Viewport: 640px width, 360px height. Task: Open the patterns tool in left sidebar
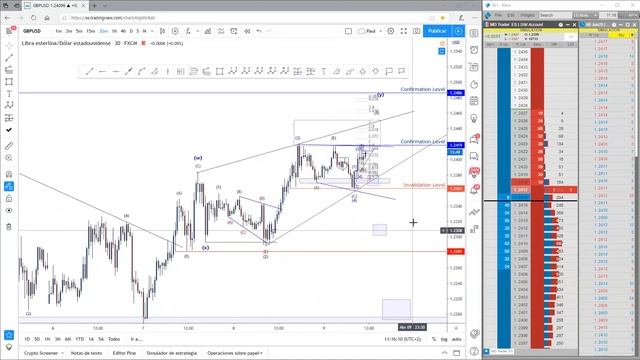(x=9, y=105)
